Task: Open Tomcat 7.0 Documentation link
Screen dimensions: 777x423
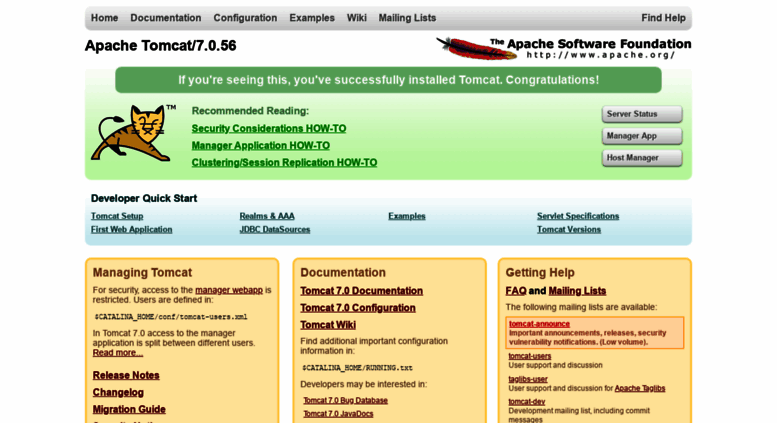Action: [x=361, y=291]
